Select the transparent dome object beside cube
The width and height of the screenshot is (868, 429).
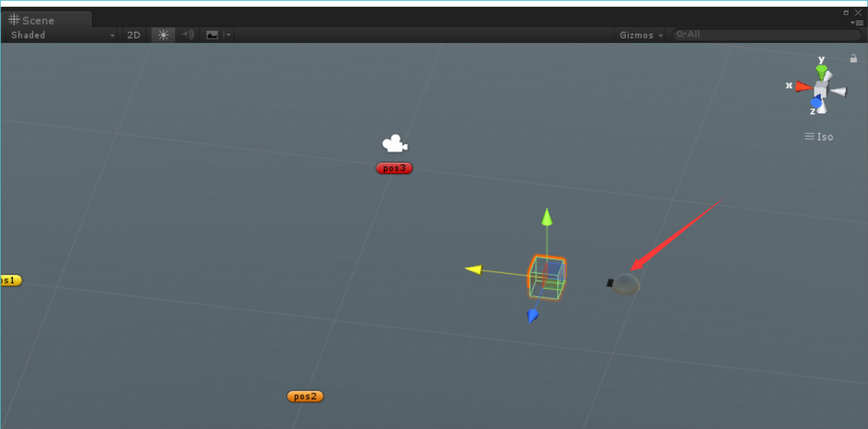tap(625, 284)
